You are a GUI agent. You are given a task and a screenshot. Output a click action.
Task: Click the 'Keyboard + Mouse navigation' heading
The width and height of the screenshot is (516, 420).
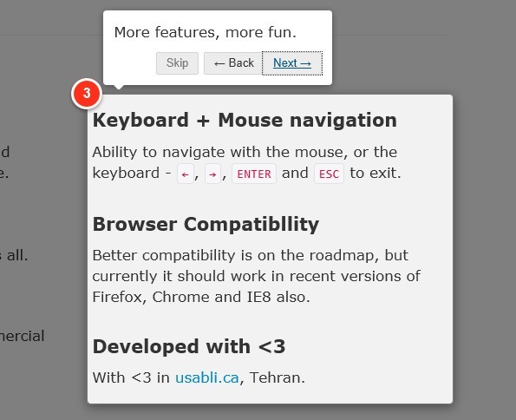(x=245, y=120)
